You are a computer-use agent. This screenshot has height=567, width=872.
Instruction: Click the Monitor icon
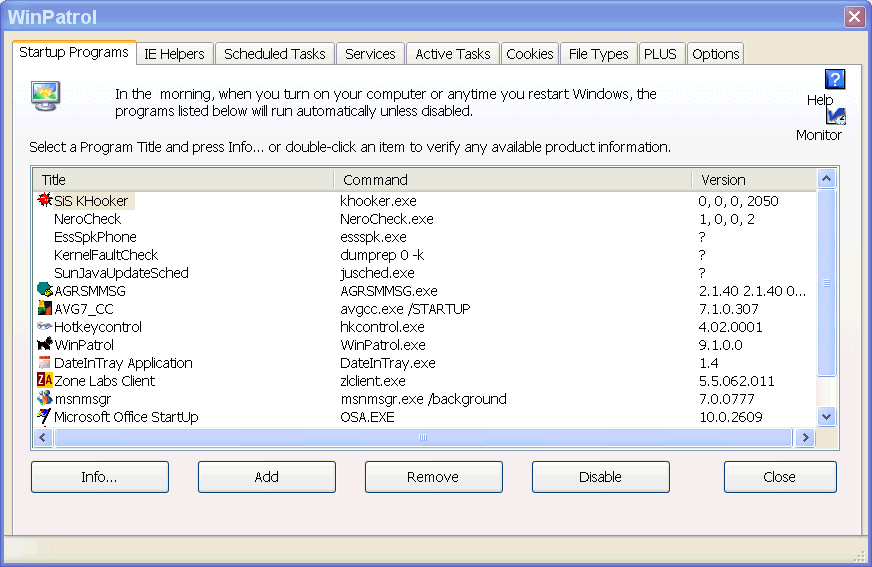tap(836, 116)
